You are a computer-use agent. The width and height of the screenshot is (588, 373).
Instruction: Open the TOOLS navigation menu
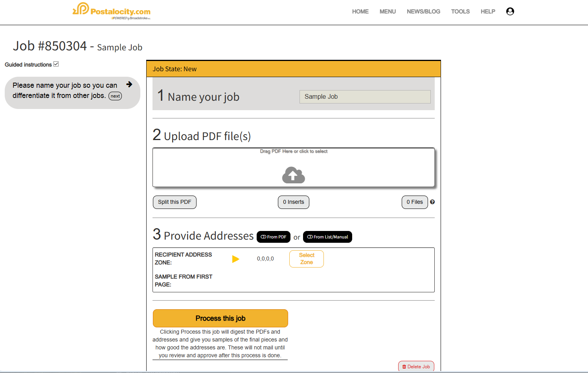460,11
